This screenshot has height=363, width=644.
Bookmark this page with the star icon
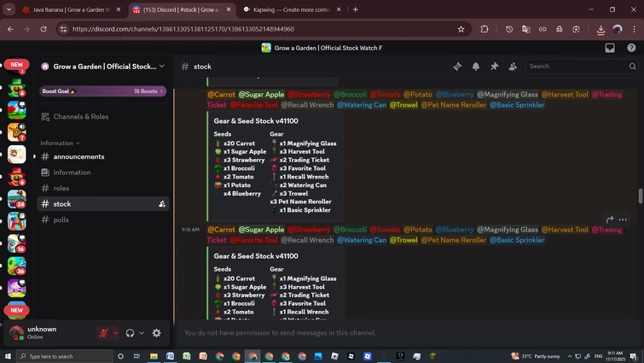[x=461, y=29]
